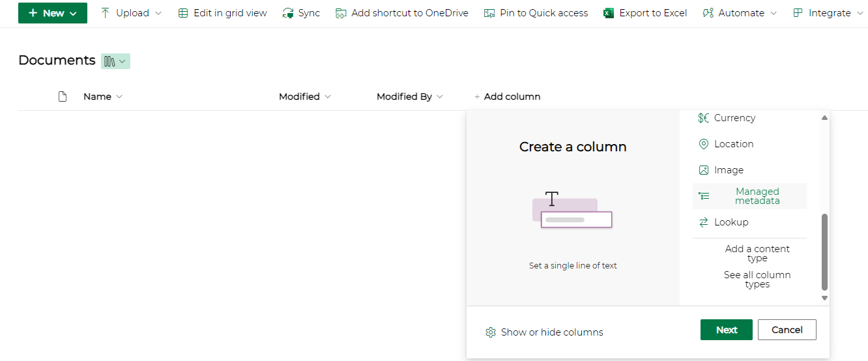Click the Pin to Quick access icon
The width and height of the screenshot is (868, 361).
pos(489,13)
